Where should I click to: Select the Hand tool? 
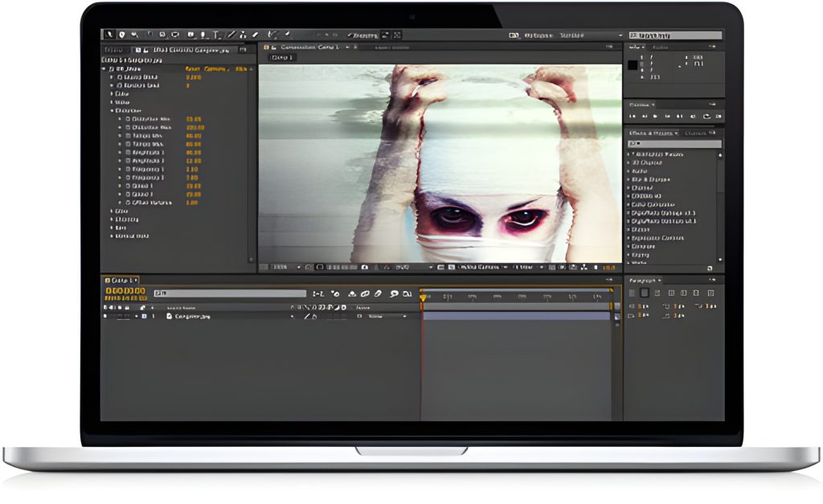(x=121, y=35)
